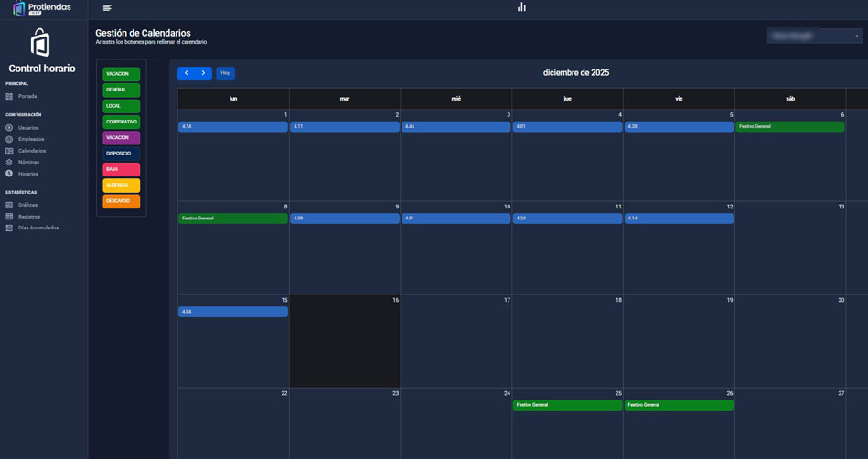Image resolution: width=868 pixels, height=459 pixels.
Task: Click the 'diciembre de 2025' calendar title
Action: click(575, 73)
